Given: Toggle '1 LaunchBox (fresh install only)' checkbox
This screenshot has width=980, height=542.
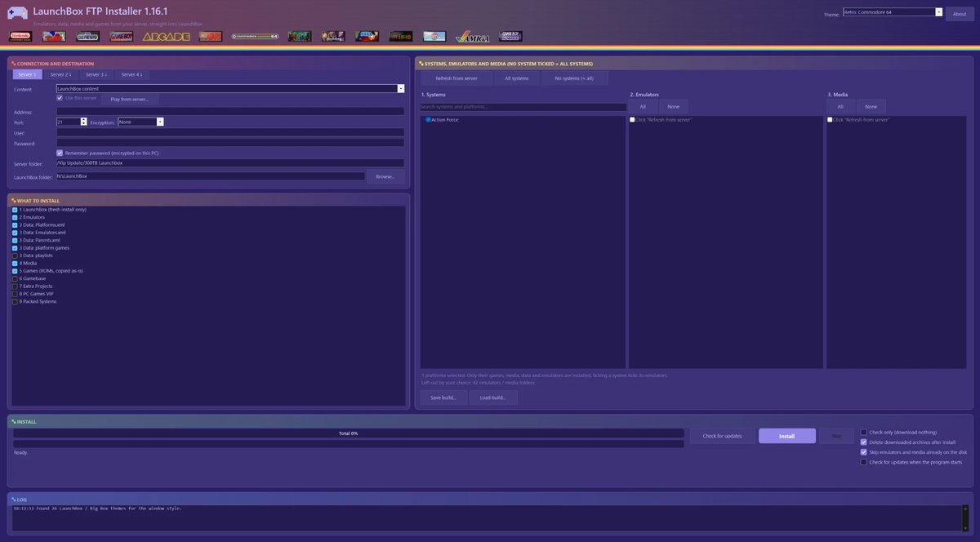Looking at the screenshot, I should point(15,210).
